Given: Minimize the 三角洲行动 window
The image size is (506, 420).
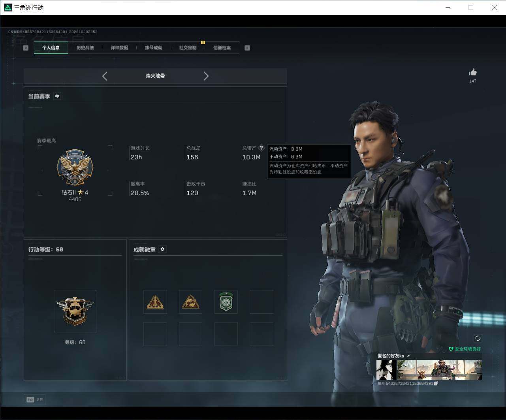Looking at the screenshot, I should pos(448,8).
